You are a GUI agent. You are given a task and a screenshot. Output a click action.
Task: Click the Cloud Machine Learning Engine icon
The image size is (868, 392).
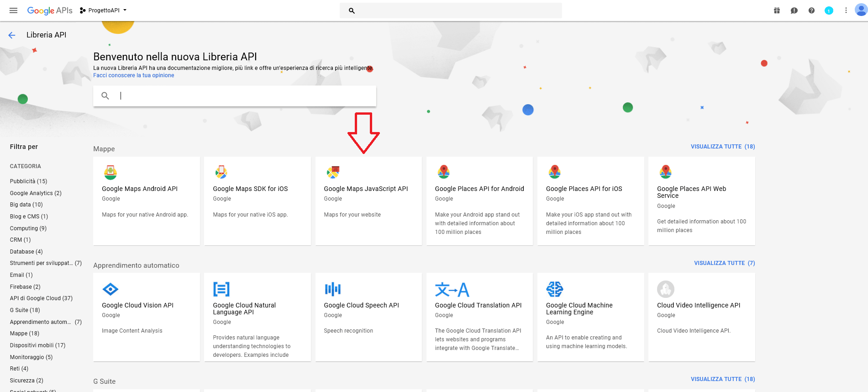pyautogui.click(x=555, y=289)
